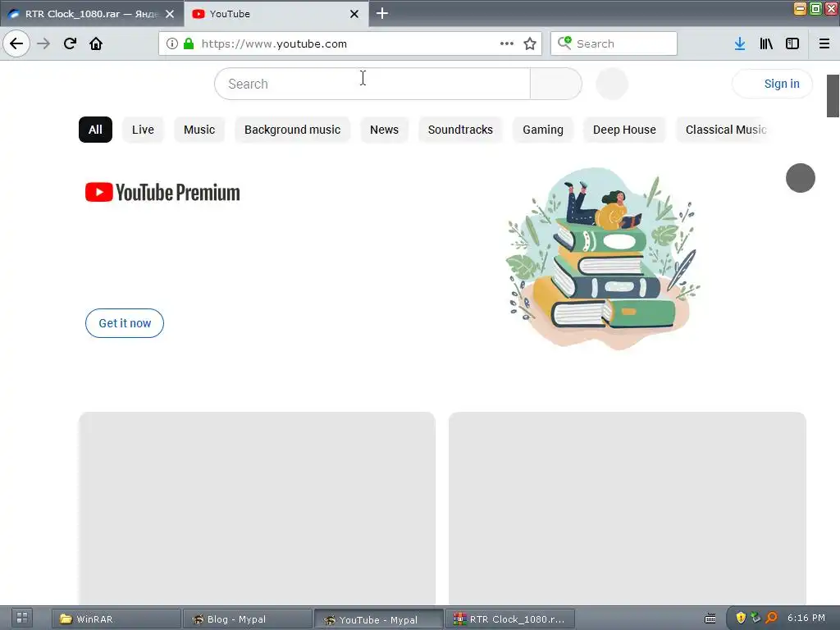Click the forward navigation arrow
This screenshot has width=840, height=630.
pos(43,43)
